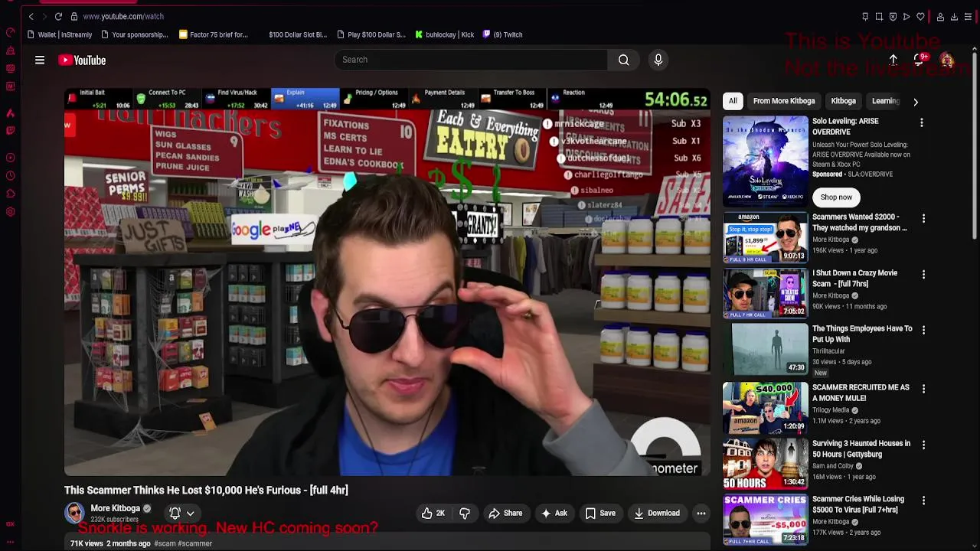Open options for Solo Leveling ad

[x=922, y=122]
